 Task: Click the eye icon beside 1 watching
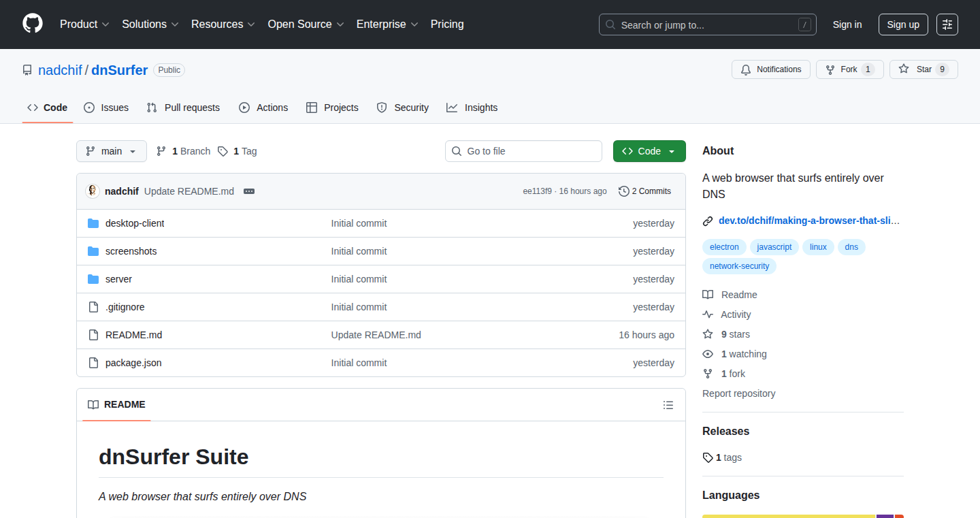[708, 354]
